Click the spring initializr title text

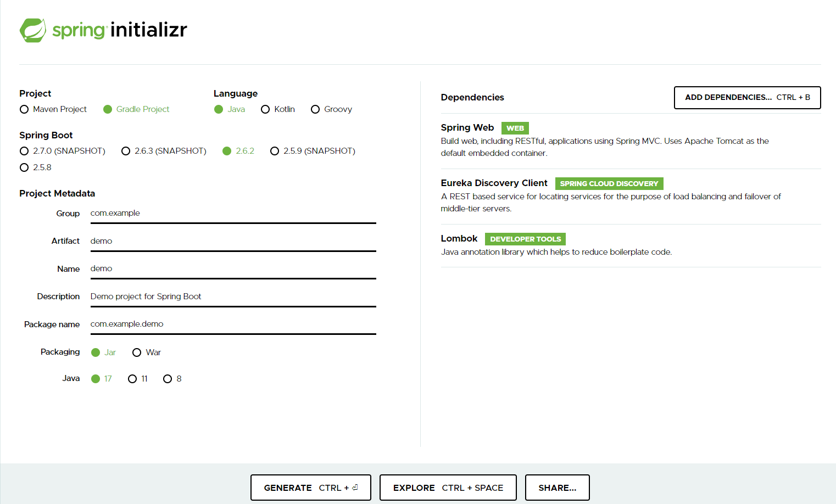coord(120,30)
